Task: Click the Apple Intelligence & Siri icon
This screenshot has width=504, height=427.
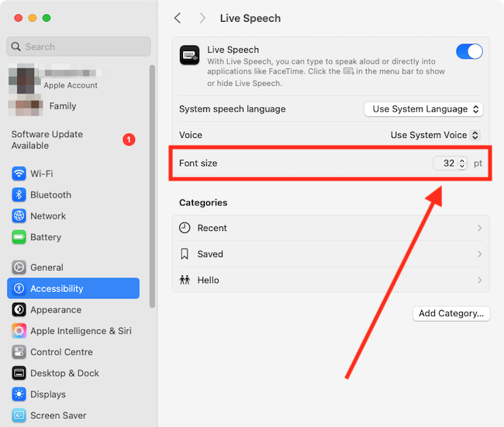Action: point(19,331)
